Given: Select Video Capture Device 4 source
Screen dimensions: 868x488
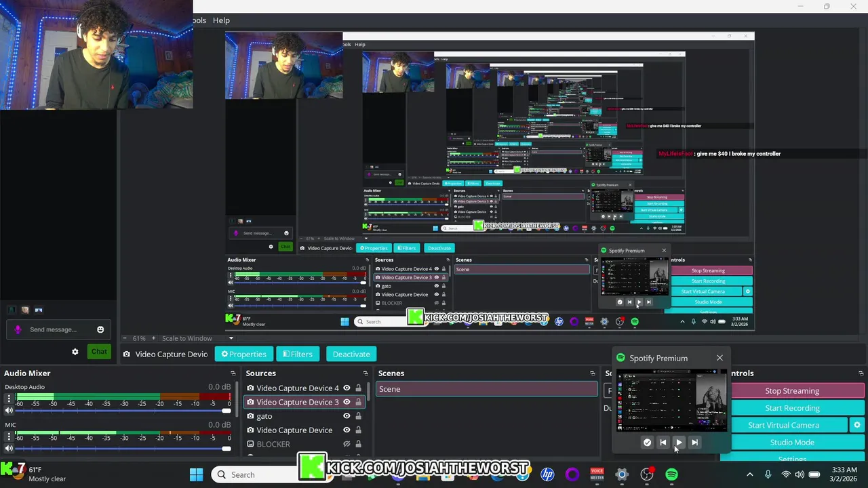Looking at the screenshot, I should (297, 388).
